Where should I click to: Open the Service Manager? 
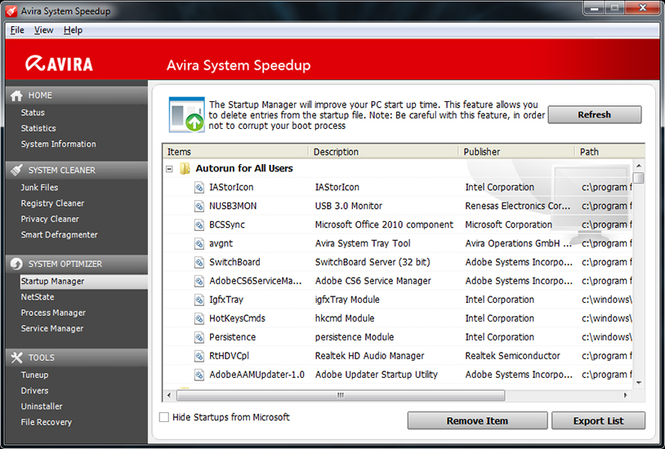pos(52,329)
